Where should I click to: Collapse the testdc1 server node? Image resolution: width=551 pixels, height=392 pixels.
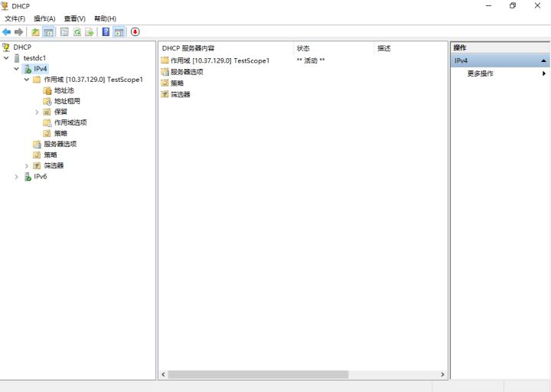[6, 58]
